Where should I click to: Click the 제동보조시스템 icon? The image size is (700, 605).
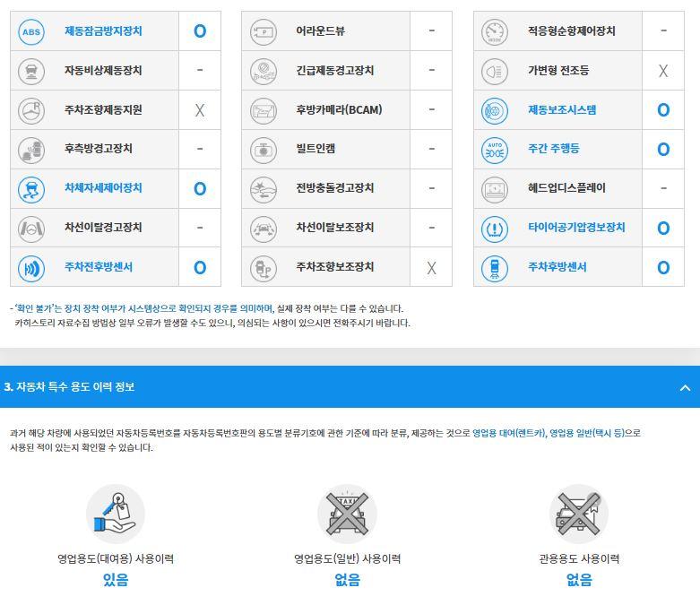tap(495, 110)
